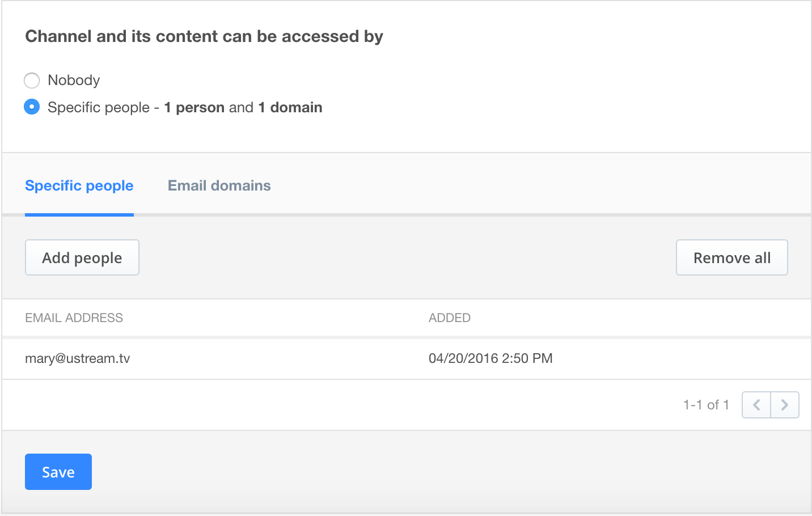Open the Email domains tab
Screen dimensions: 812x516
pos(219,185)
